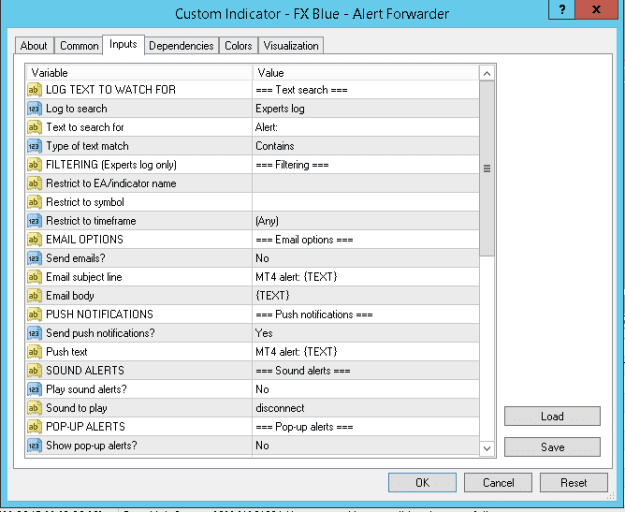Click the Cancel button
Screen dimensions: 625x512
coord(498,483)
